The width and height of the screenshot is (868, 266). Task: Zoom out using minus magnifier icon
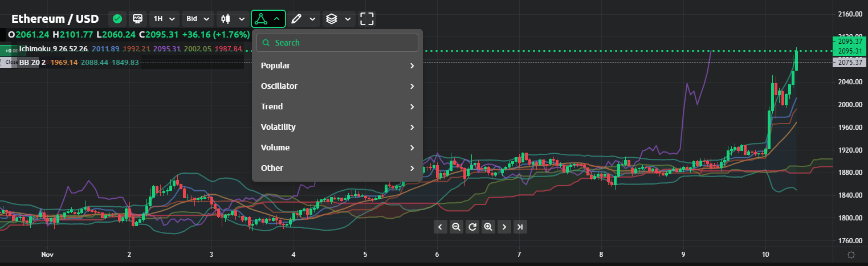coord(456,227)
